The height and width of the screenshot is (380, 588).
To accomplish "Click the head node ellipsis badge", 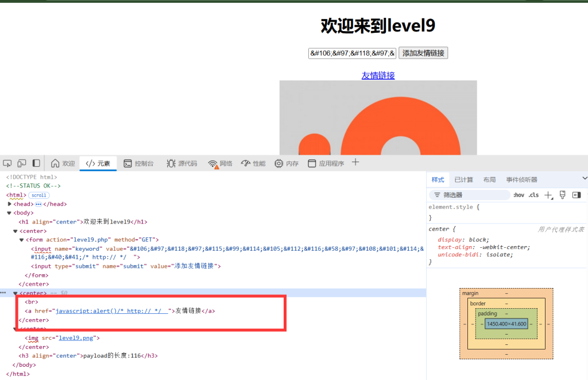I will tap(38, 204).
